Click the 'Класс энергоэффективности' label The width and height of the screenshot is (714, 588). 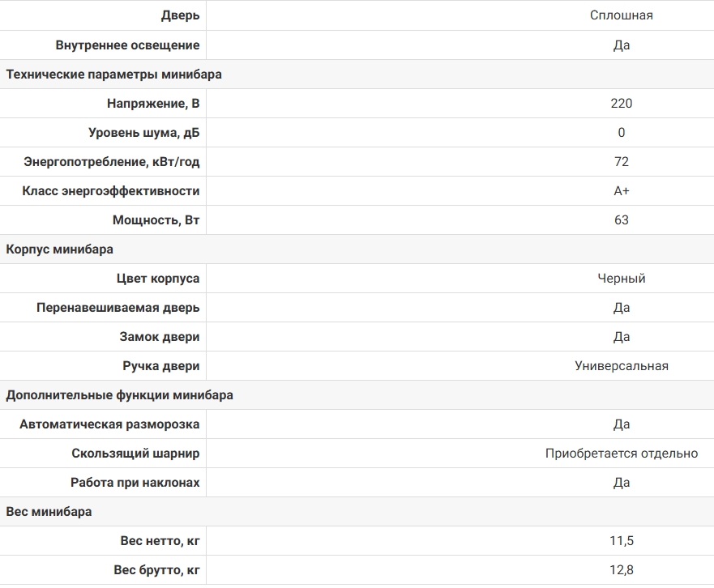(x=111, y=190)
